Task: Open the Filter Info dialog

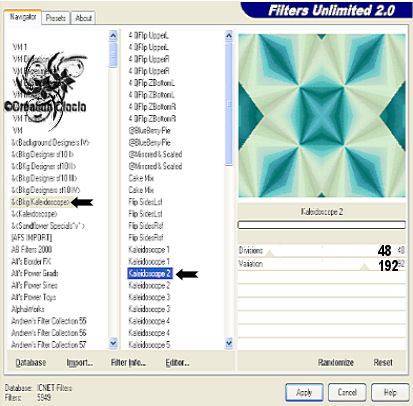Action: click(128, 362)
